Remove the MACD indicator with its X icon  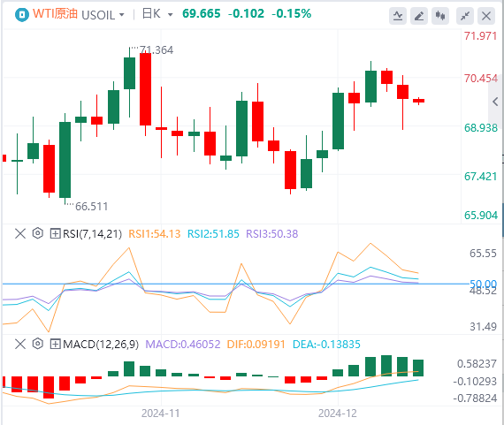(x=20, y=344)
